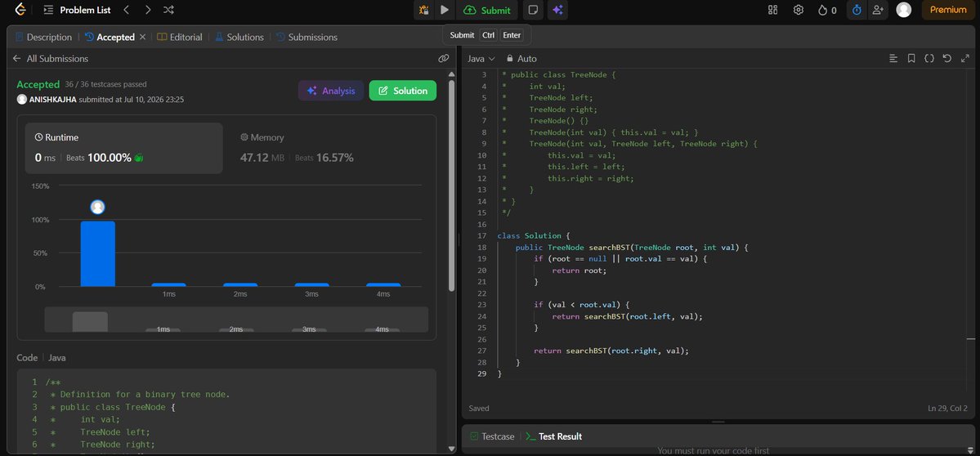
Task: Open the Solutions tab
Action: (x=239, y=38)
